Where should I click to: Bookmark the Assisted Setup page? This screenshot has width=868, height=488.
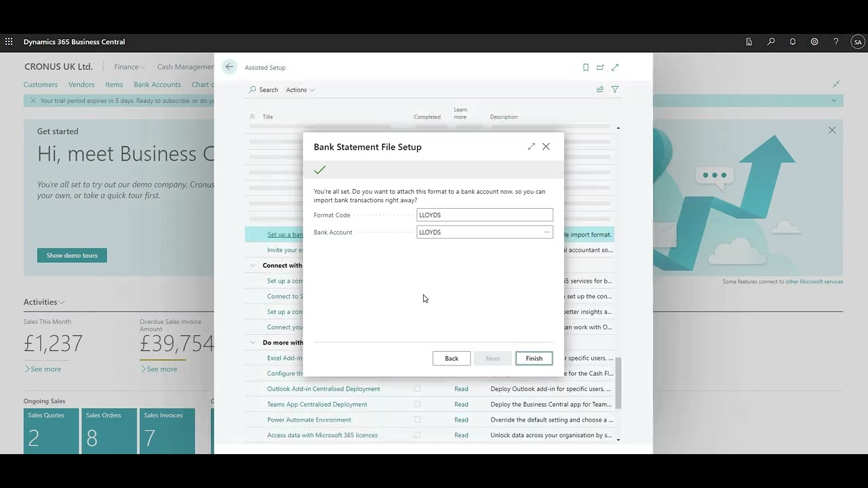coord(586,68)
